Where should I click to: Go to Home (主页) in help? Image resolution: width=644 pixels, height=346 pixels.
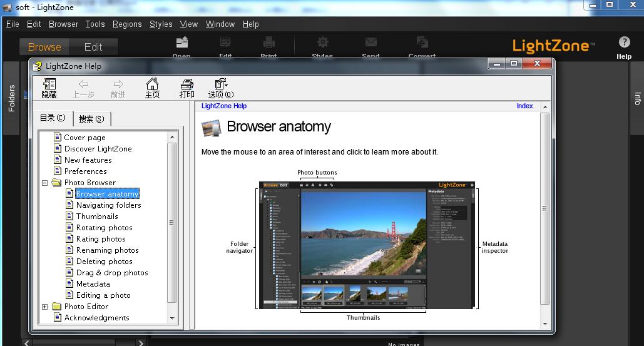[x=152, y=84]
